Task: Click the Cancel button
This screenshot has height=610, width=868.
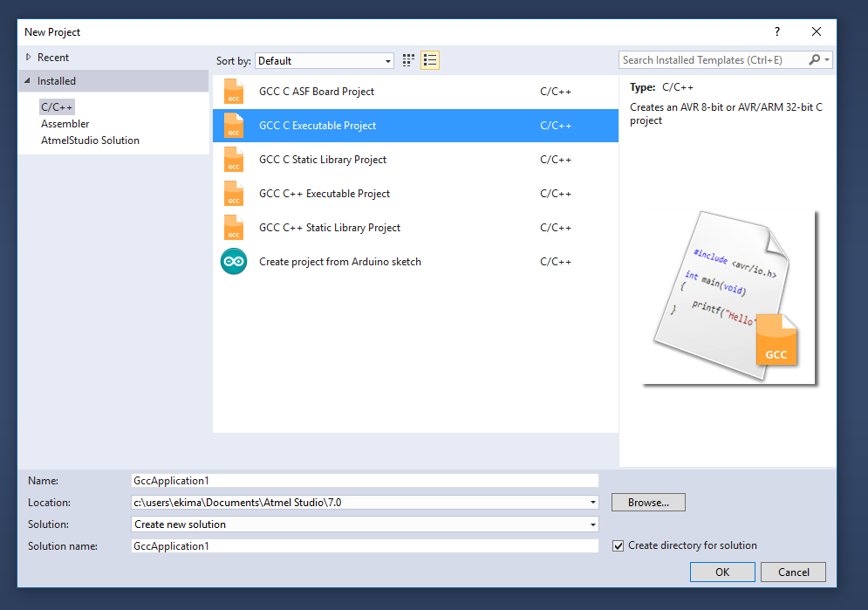Action: tap(793, 572)
